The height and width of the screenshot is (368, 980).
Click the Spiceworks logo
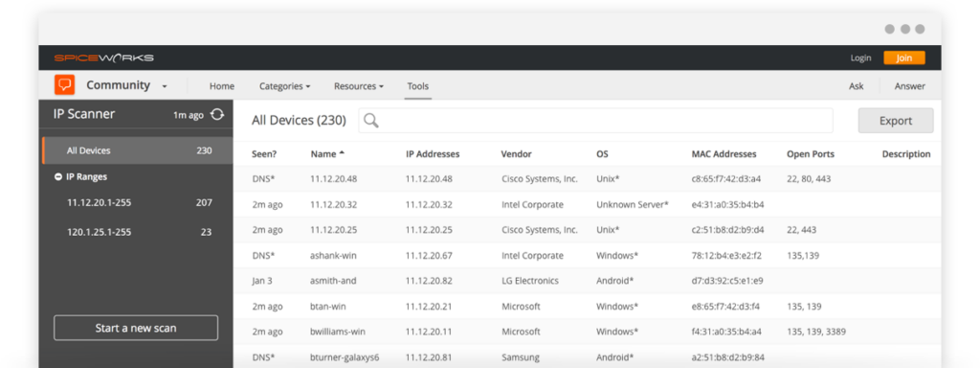click(103, 58)
